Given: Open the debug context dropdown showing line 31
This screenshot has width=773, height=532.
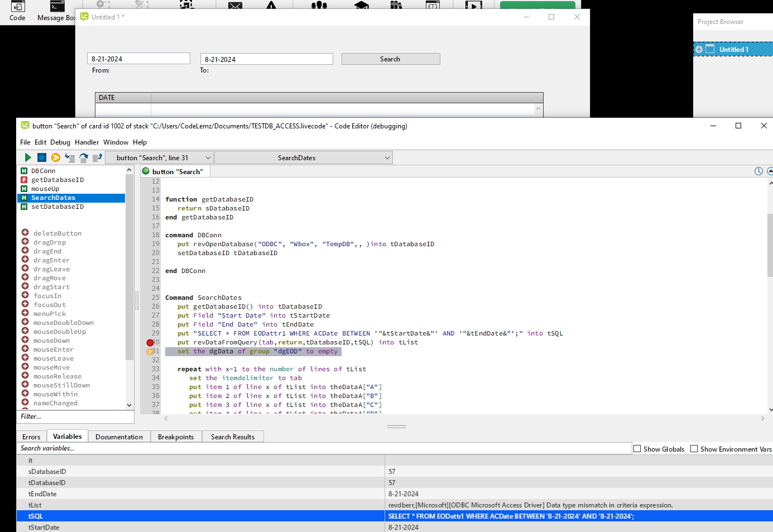Looking at the screenshot, I should tap(159, 158).
